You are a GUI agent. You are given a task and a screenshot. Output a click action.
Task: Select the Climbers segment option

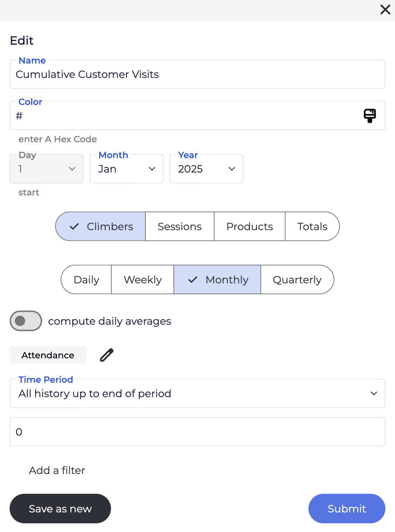[x=101, y=226]
